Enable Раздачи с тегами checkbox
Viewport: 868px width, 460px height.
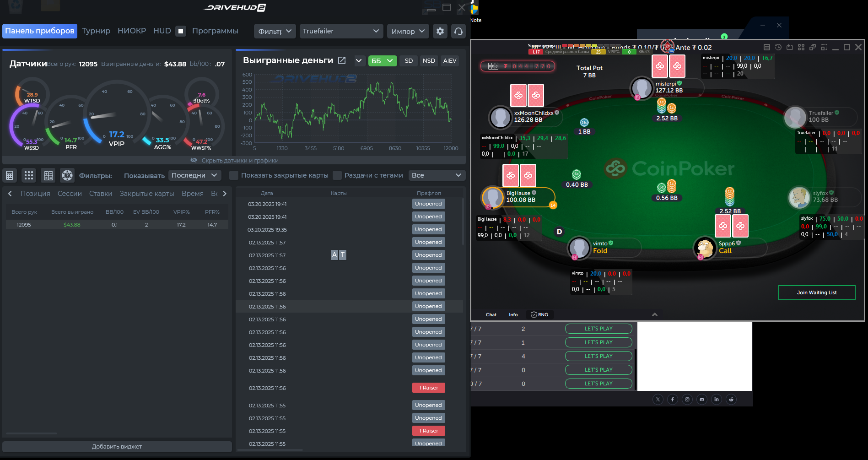337,175
